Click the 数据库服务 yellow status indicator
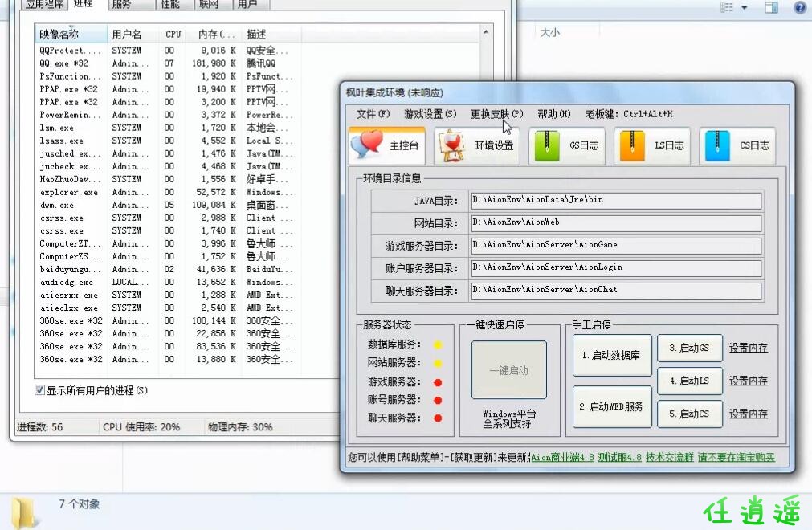812x530 pixels. pyautogui.click(x=438, y=344)
